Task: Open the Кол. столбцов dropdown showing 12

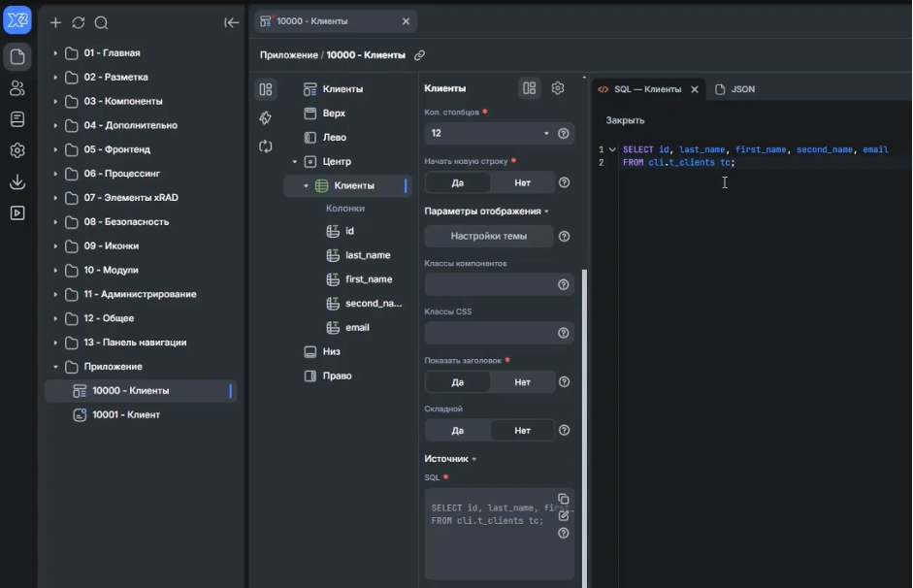Action: coord(489,133)
